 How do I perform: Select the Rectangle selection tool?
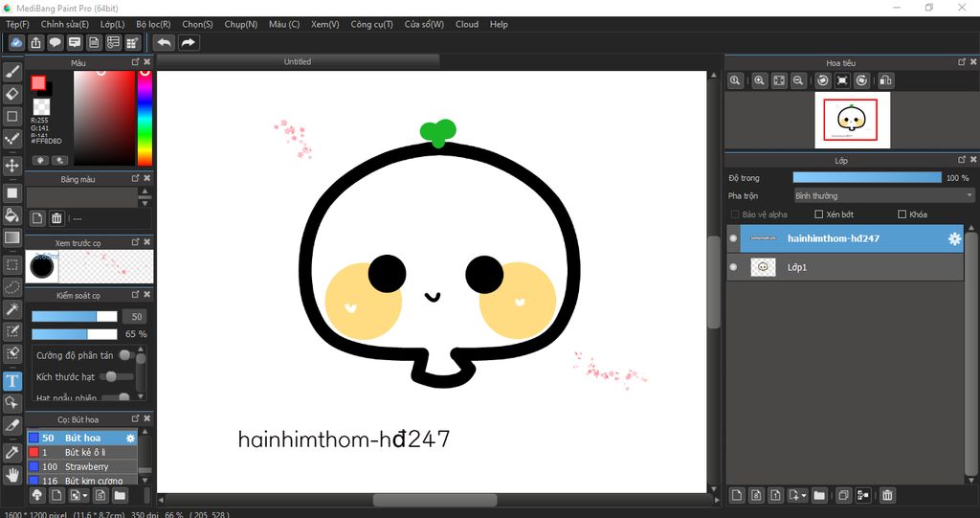point(11,265)
